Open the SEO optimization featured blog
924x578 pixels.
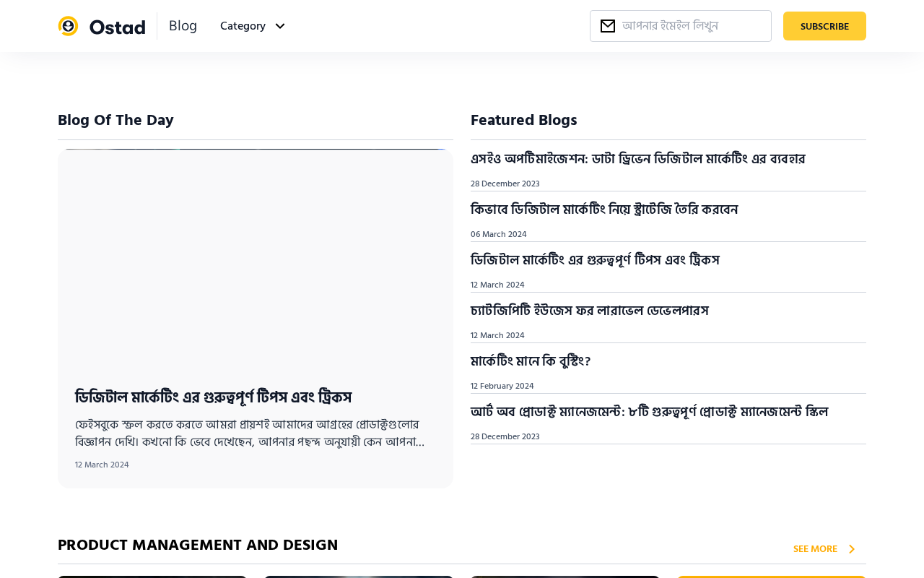tap(637, 159)
